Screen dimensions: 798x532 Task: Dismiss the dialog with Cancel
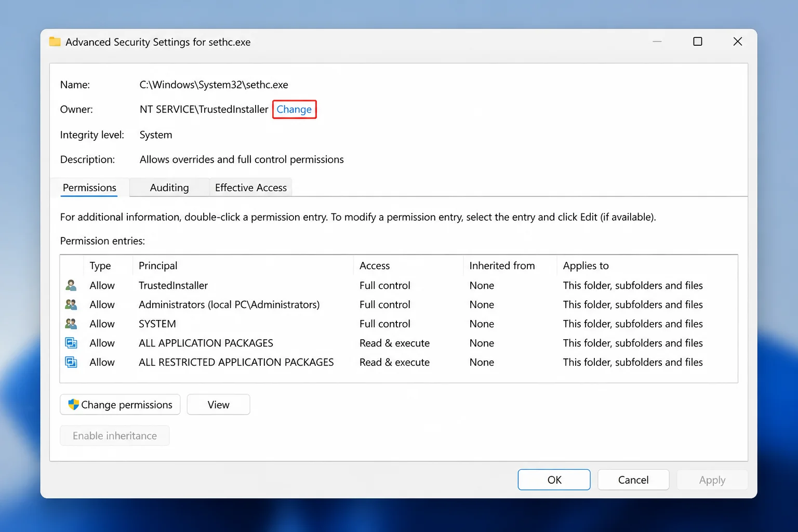coord(633,480)
